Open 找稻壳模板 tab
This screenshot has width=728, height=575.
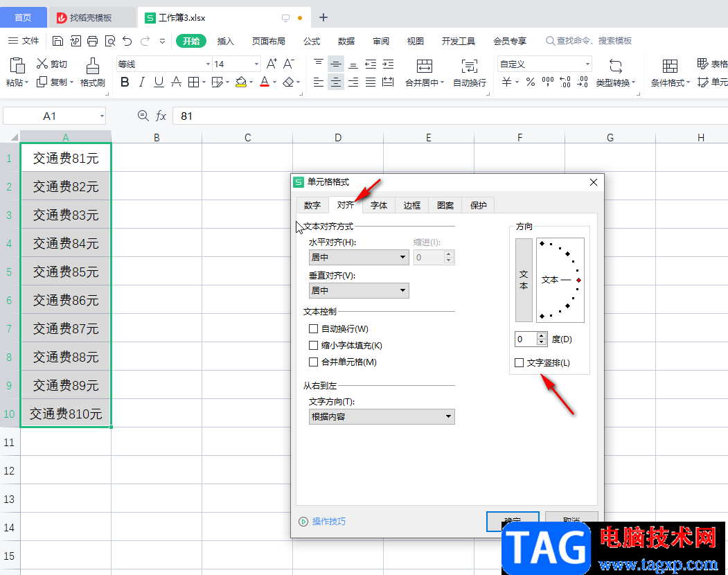click(x=91, y=17)
